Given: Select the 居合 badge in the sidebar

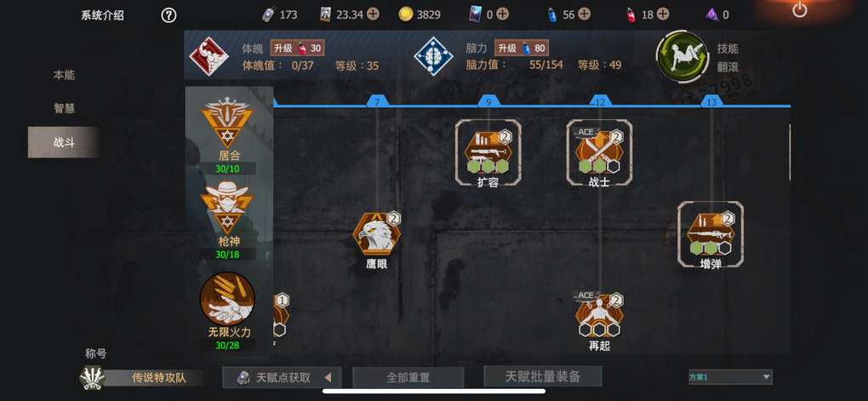Looking at the screenshot, I should [228, 123].
